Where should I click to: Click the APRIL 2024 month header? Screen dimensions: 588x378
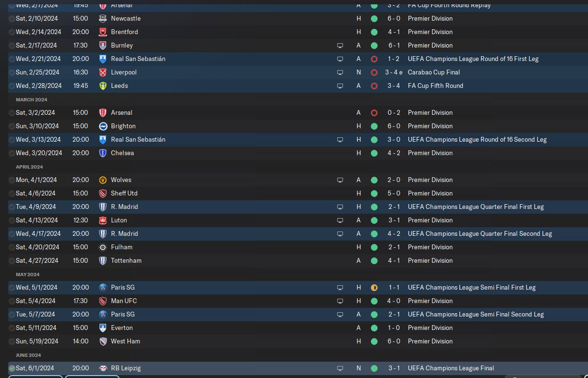coord(29,167)
